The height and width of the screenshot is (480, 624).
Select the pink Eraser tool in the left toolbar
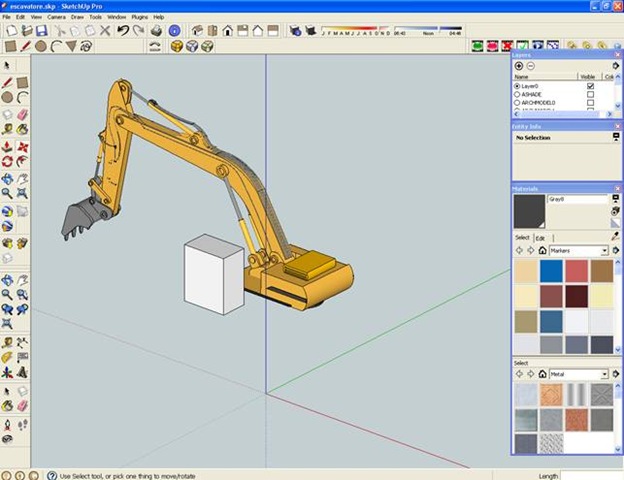click(x=22, y=115)
